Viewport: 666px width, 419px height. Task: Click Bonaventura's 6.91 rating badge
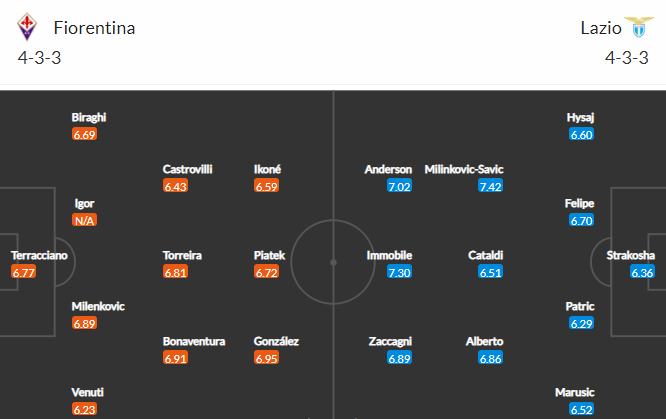coord(175,358)
